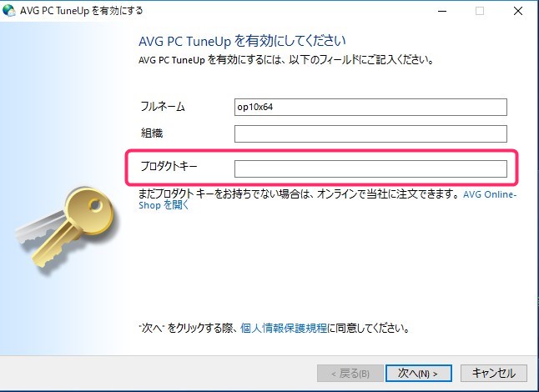Click the AVG globe icon in title bar
Image resolution: width=539 pixels, height=392 pixels.
(9, 11)
